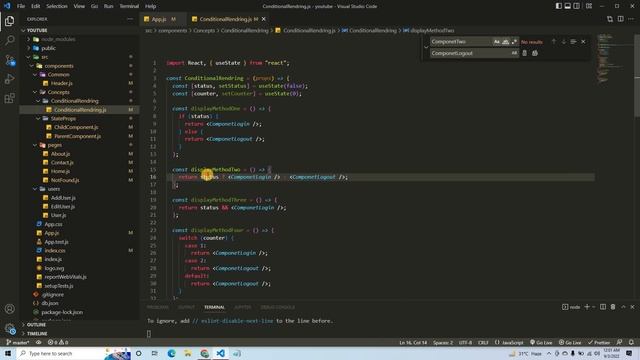The image size is (640, 360).
Task: Toggle the secondary side bar from the title bar
Action: [576, 6]
